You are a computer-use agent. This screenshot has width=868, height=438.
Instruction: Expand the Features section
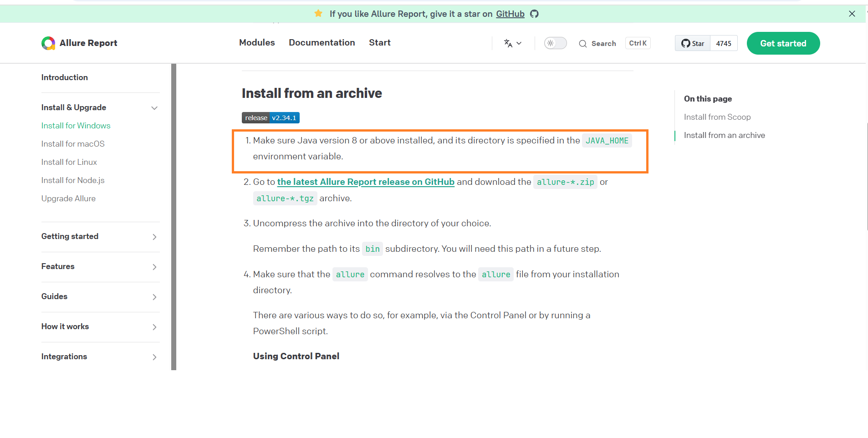pos(100,266)
